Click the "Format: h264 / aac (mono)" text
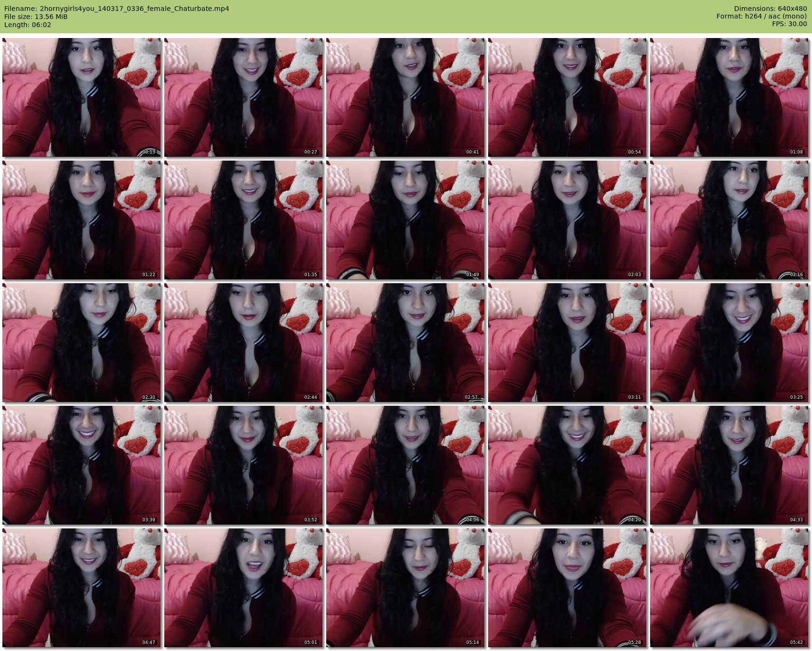 (x=762, y=17)
